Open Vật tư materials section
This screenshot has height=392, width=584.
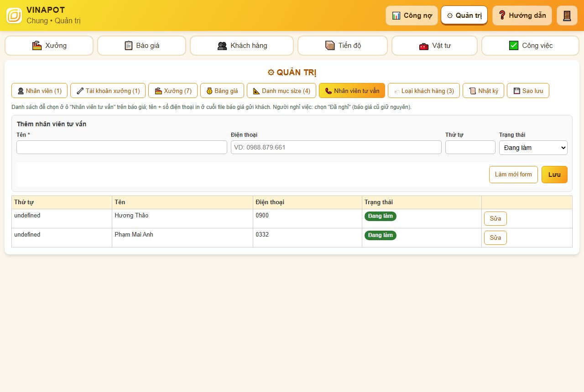(434, 46)
